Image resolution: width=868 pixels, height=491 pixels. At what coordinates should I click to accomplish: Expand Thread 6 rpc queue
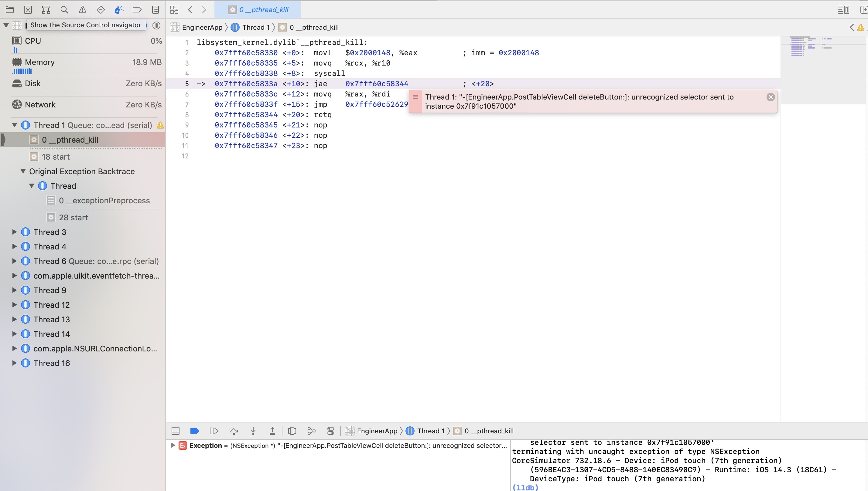tap(15, 261)
